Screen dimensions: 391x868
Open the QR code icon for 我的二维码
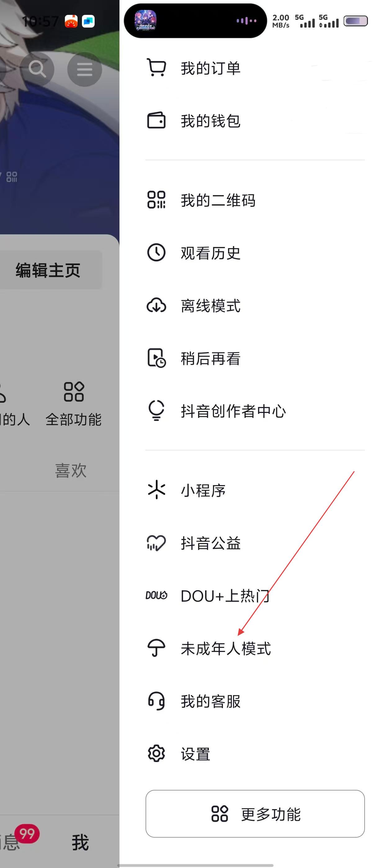pyautogui.click(x=156, y=200)
